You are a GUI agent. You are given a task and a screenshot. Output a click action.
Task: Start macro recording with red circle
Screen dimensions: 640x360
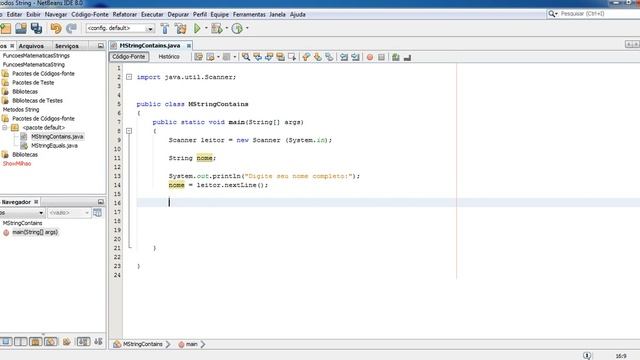(370, 57)
